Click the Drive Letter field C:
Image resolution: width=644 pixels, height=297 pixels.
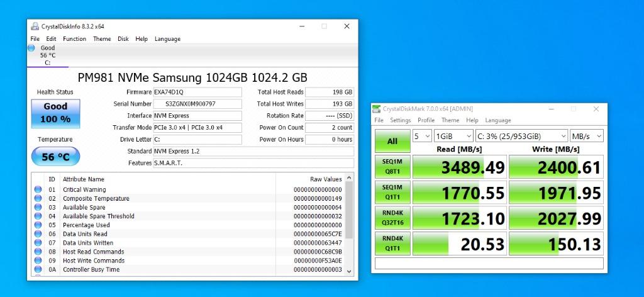[x=197, y=139]
